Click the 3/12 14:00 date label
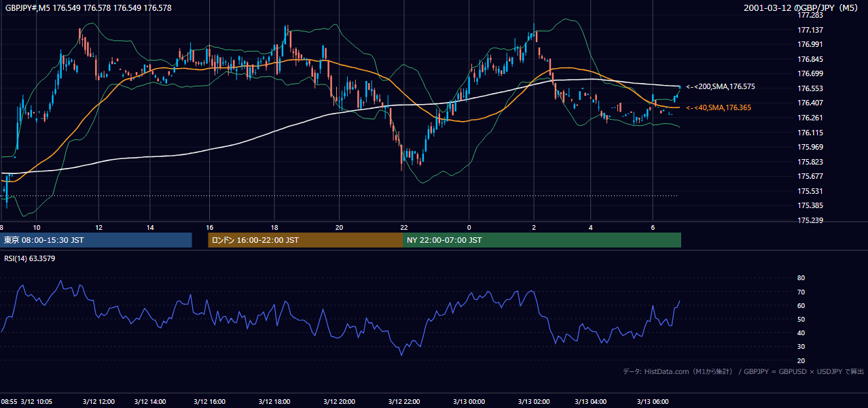Image resolution: width=868 pixels, height=408 pixels. click(150, 401)
